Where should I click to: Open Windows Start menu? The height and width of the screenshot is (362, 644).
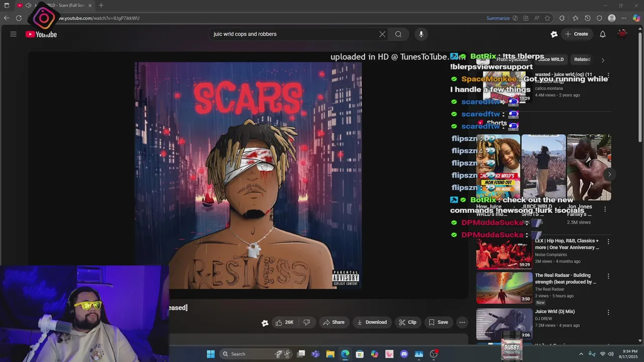pos(211,354)
